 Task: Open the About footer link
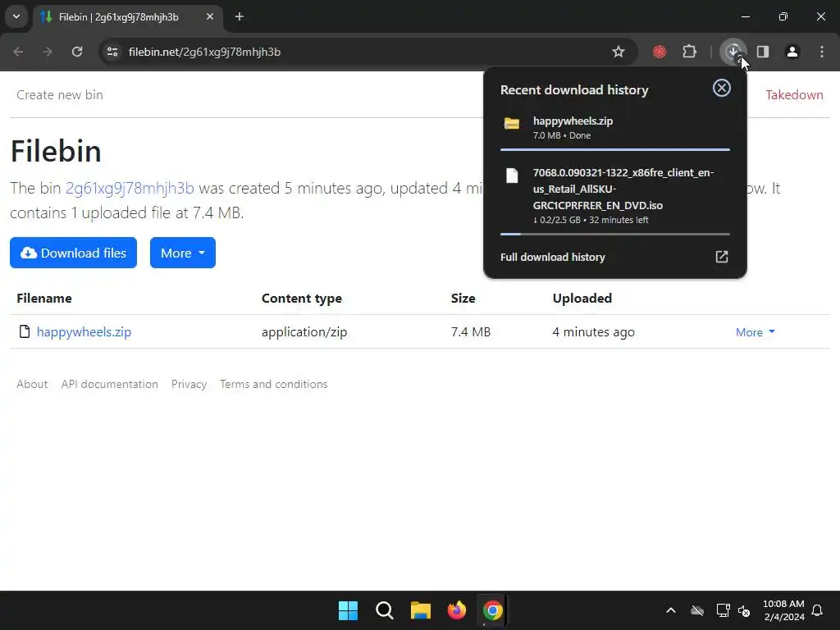32,384
